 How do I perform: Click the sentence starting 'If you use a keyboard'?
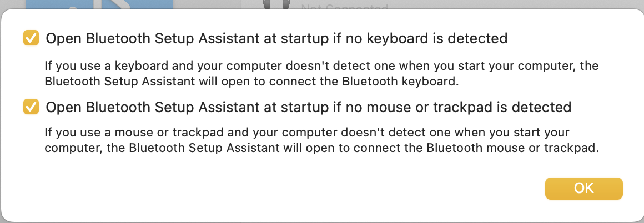[x=321, y=74]
